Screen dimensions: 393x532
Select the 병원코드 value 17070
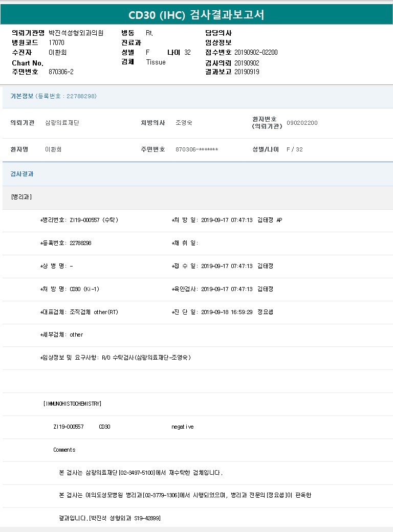tap(56, 42)
